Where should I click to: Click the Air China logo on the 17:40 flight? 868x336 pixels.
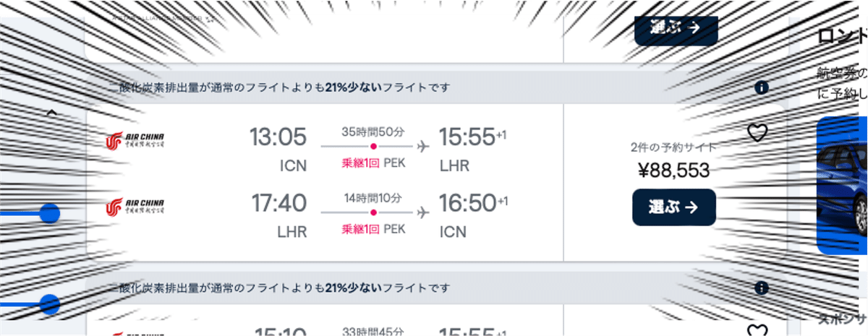(x=135, y=207)
